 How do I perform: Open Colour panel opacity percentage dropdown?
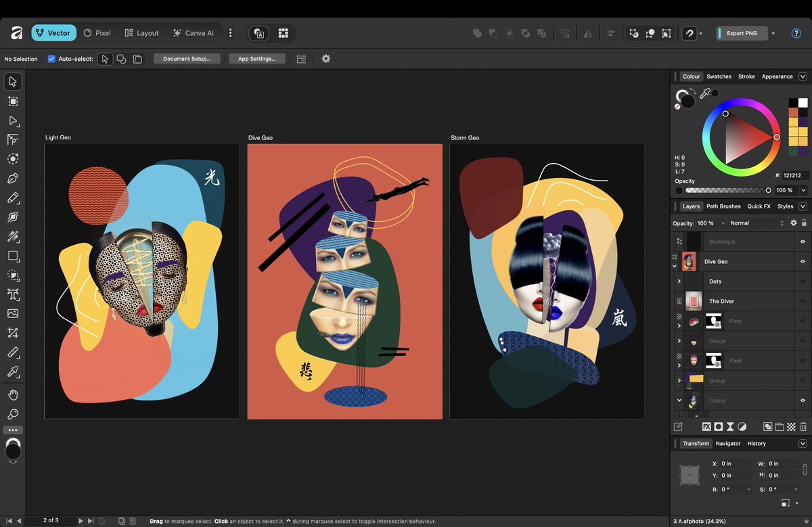pos(803,191)
